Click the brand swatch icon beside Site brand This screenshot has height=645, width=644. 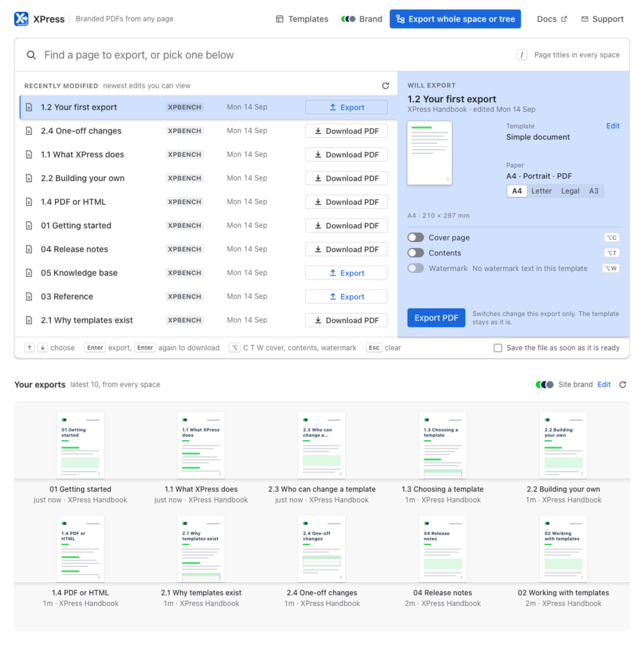[544, 384]
